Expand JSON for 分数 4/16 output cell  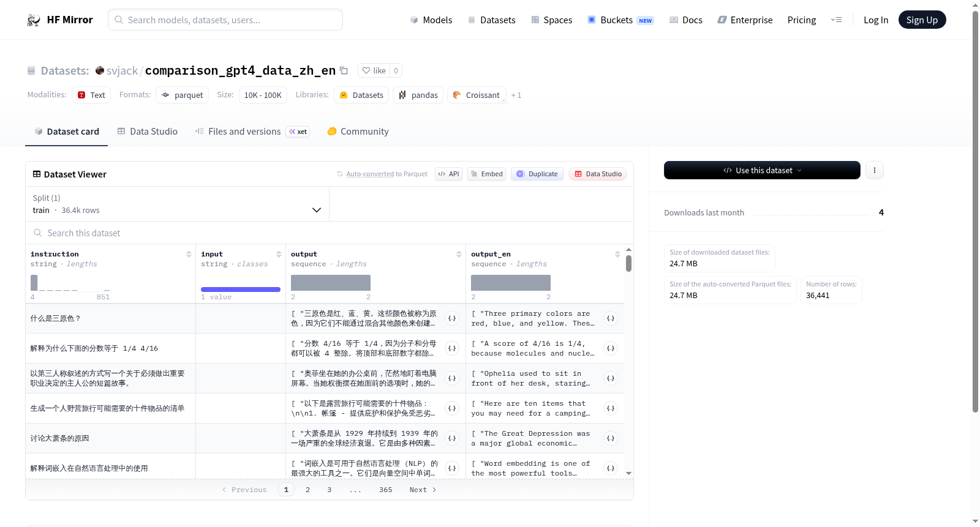click(x=452, y=348)
